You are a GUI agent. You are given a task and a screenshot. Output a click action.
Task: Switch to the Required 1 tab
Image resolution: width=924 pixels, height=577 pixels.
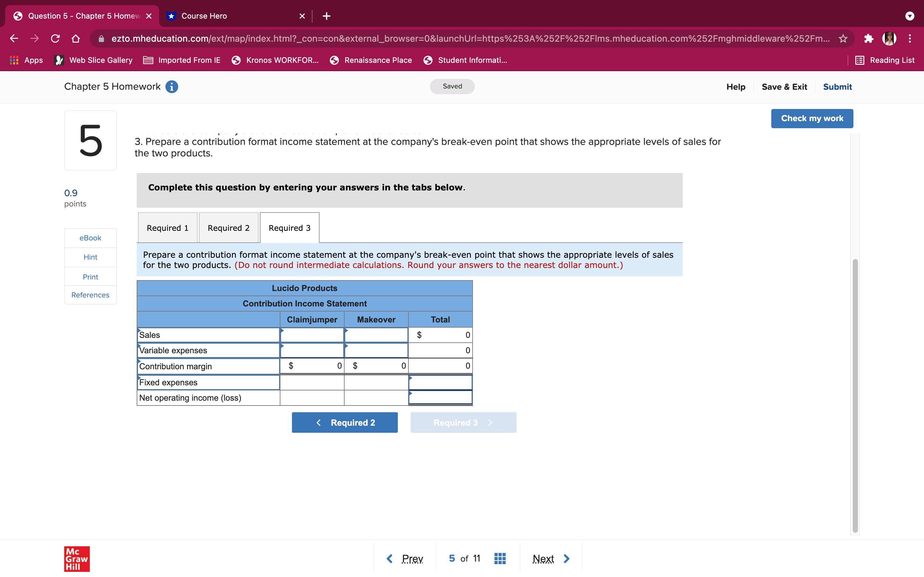coord(167,228)
